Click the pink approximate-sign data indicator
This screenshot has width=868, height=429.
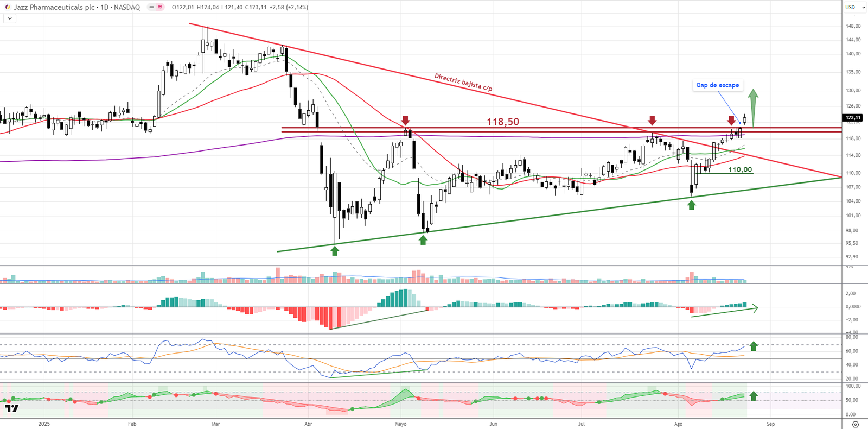(x=160, y=7)
